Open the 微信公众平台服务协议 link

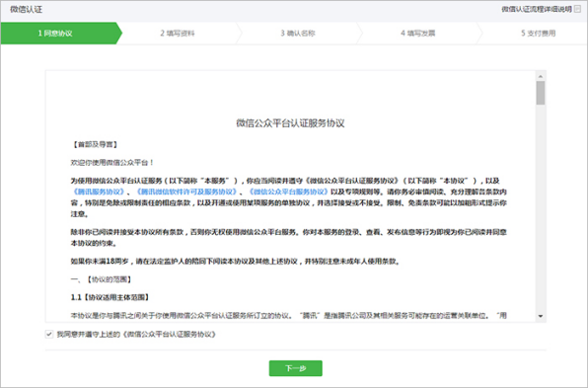[x=289, y=192]
